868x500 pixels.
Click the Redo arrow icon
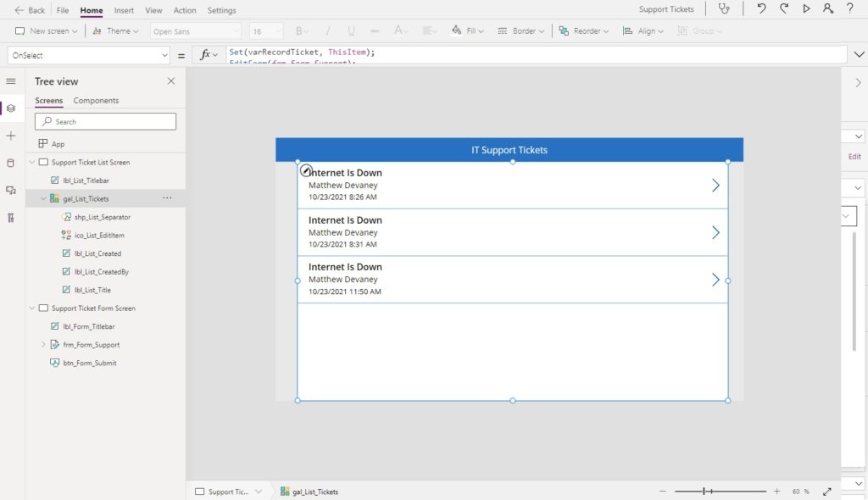tap(784, 8)
